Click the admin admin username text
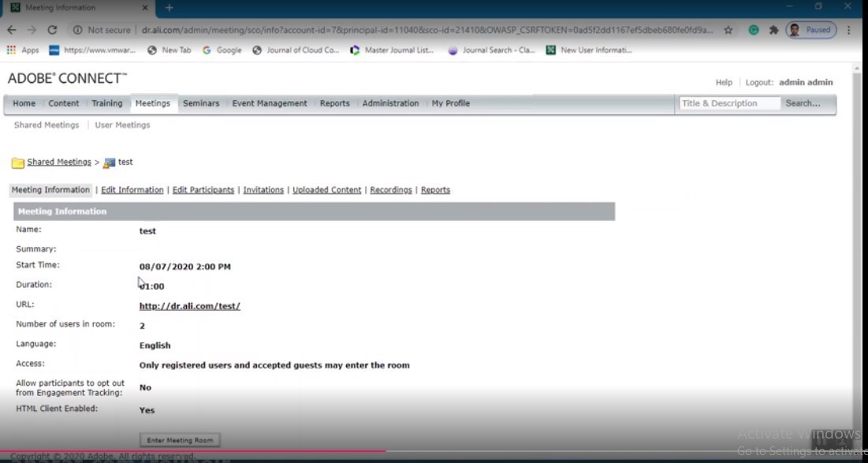This screenshot has height=463, width=868. click(806, 83)
